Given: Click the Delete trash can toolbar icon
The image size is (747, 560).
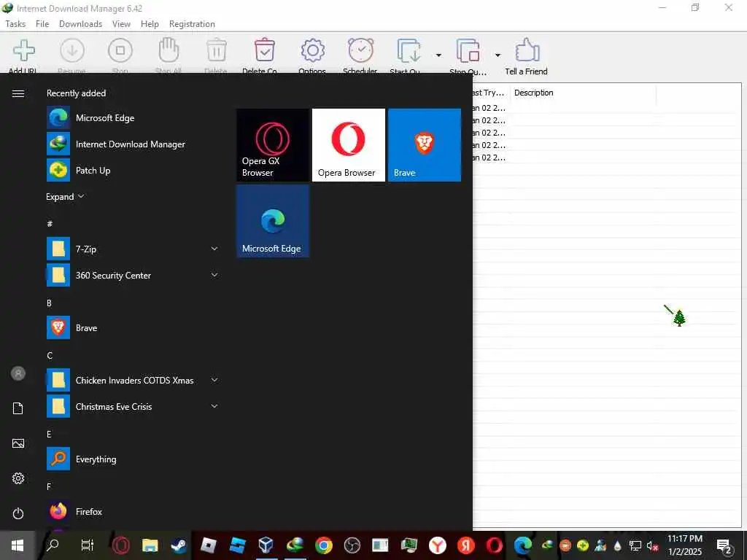Looking at the screenshot, I should [216, 50].
